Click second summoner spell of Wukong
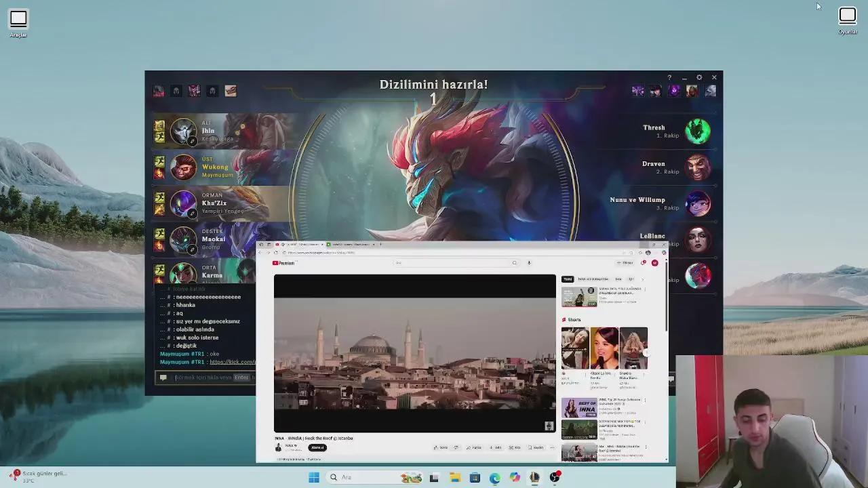Viewport: 868px width, 488px height. point(159,174)
